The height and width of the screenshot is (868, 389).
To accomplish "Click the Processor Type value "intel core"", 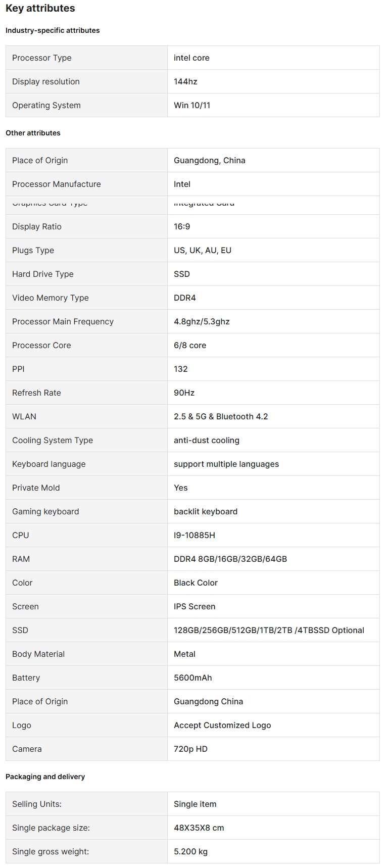I will point(191,58).
